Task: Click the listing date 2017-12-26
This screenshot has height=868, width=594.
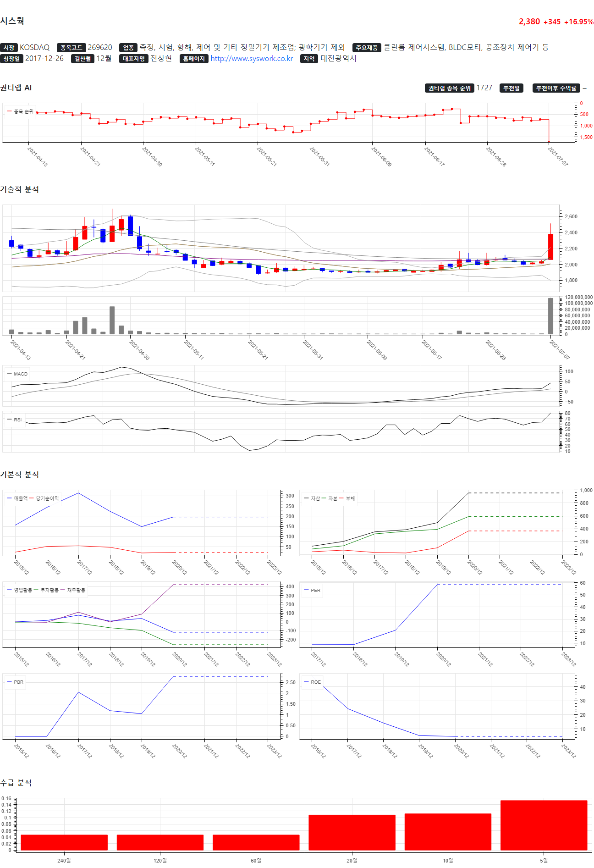Action: [x=44, y=58]
